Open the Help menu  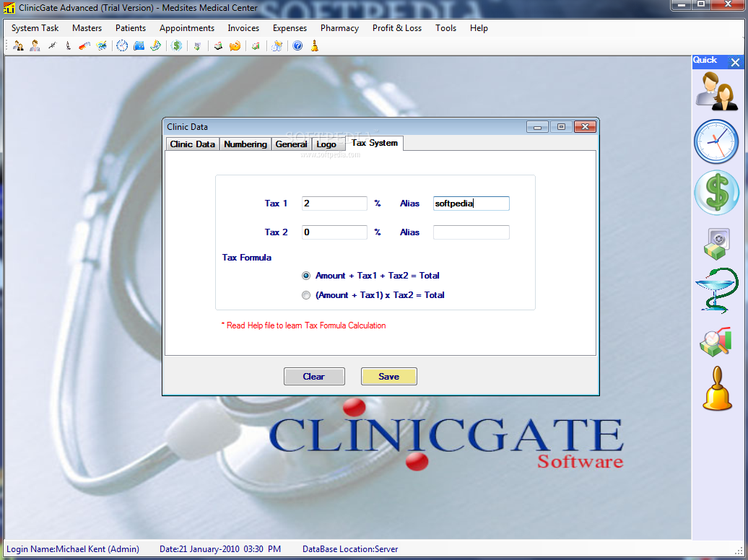[479, 28]
